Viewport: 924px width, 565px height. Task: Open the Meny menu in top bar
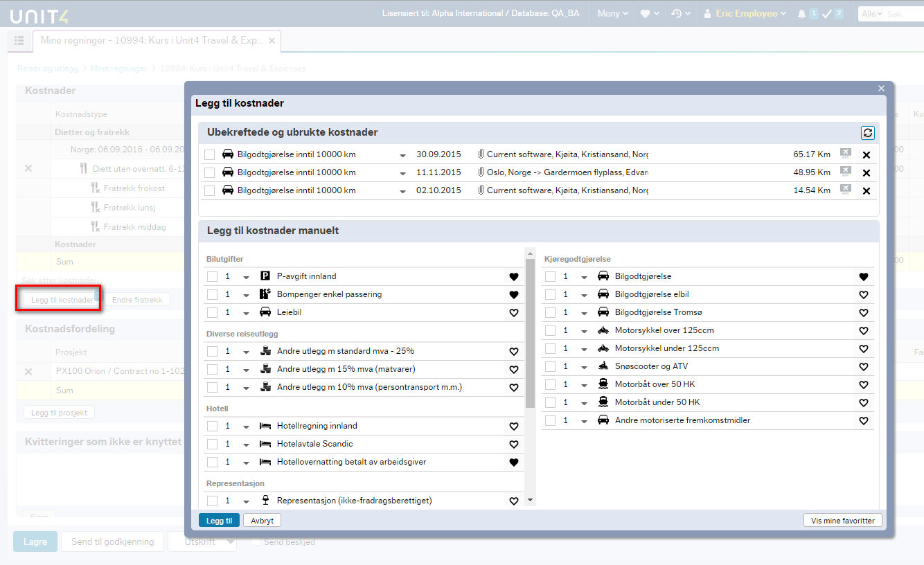click(x=612, y=13)
